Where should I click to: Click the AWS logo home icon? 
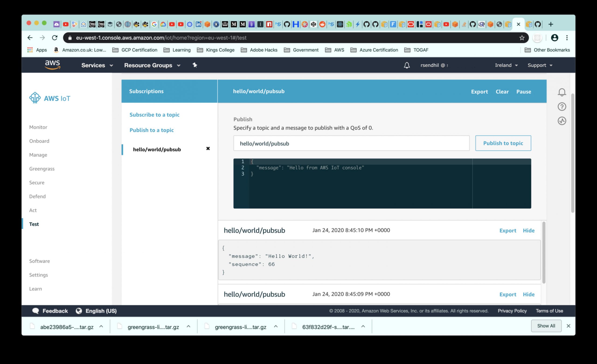(x=52, y=65)
